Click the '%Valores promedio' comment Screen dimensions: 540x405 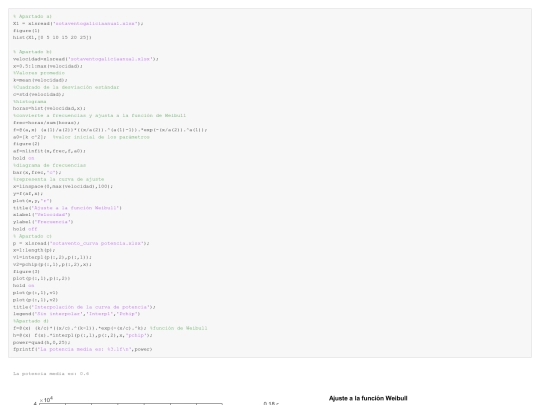tap(39, 73)
